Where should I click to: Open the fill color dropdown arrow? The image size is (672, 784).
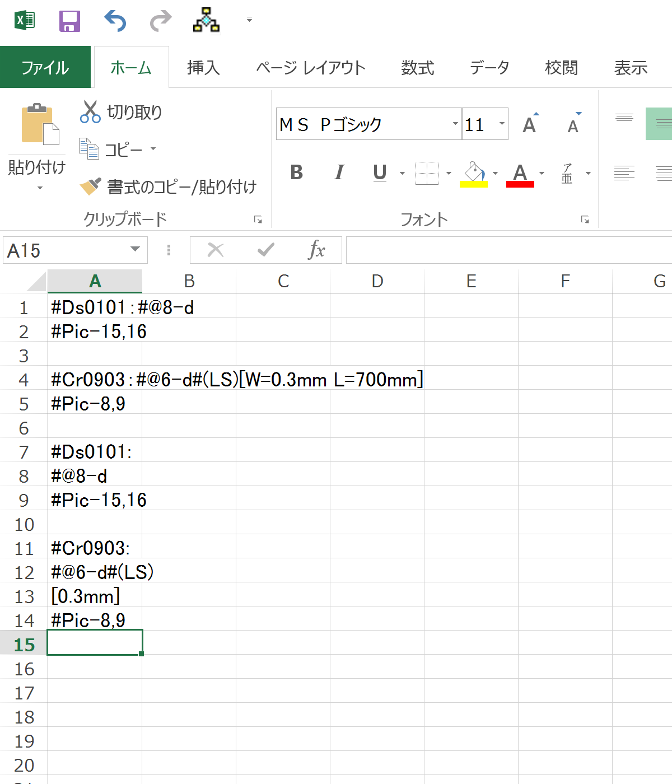[x=495, y=173]
